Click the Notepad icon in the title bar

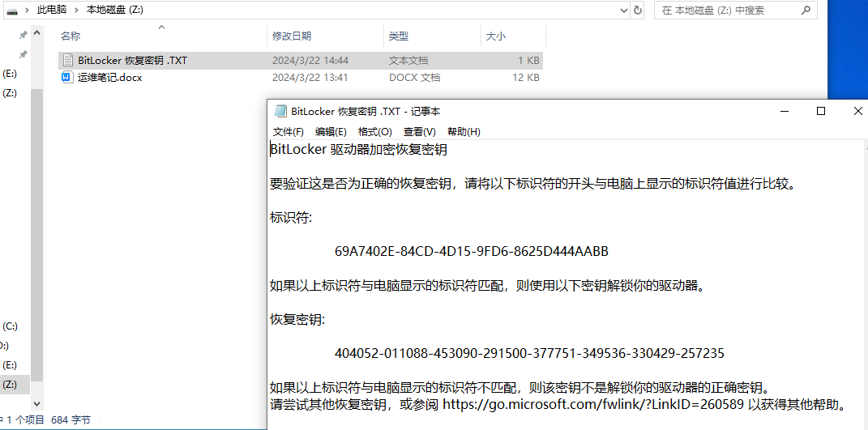pos(280,112)
